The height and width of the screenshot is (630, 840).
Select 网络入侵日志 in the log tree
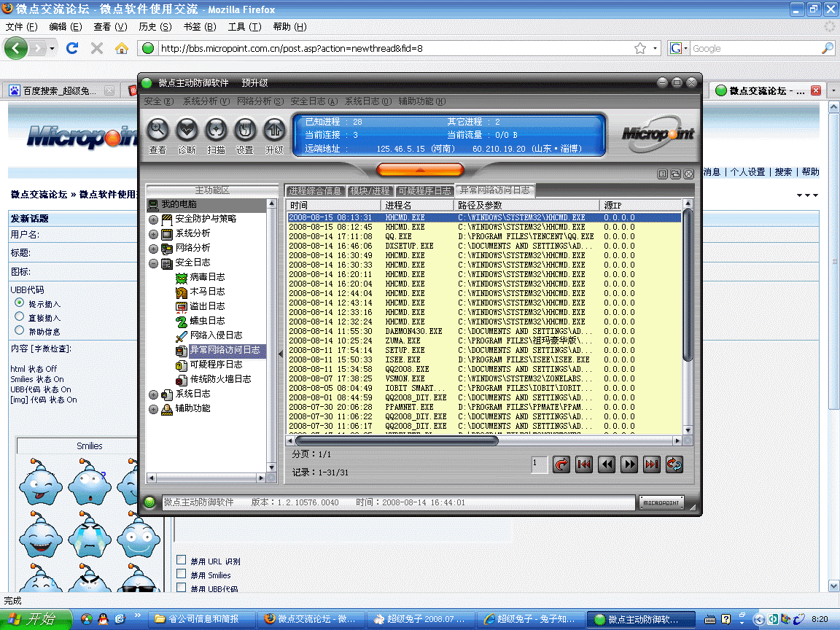(216, 335)
